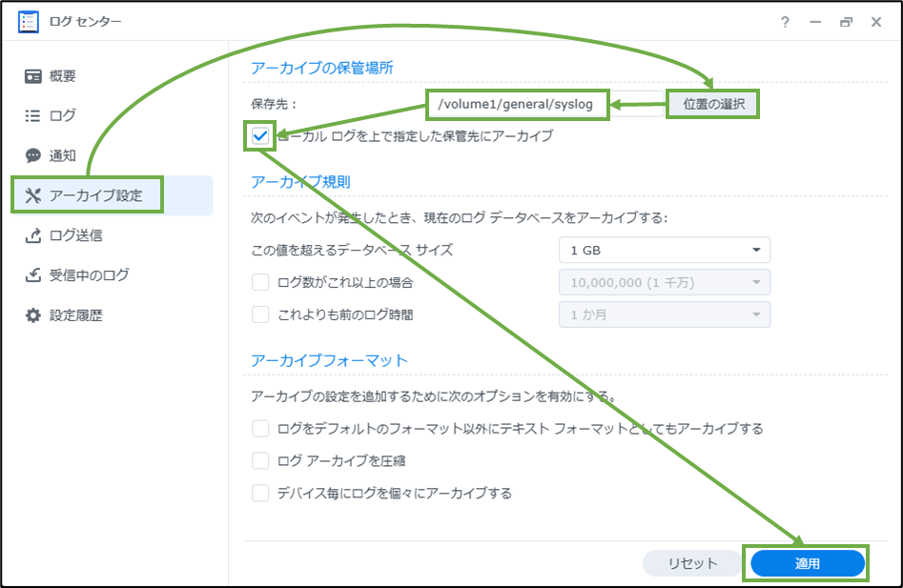Image resolution: width=903 pixels, height=588 pixels.
Task: Click the アーカイブの保管場所 section heading
Action: point(322,68)
